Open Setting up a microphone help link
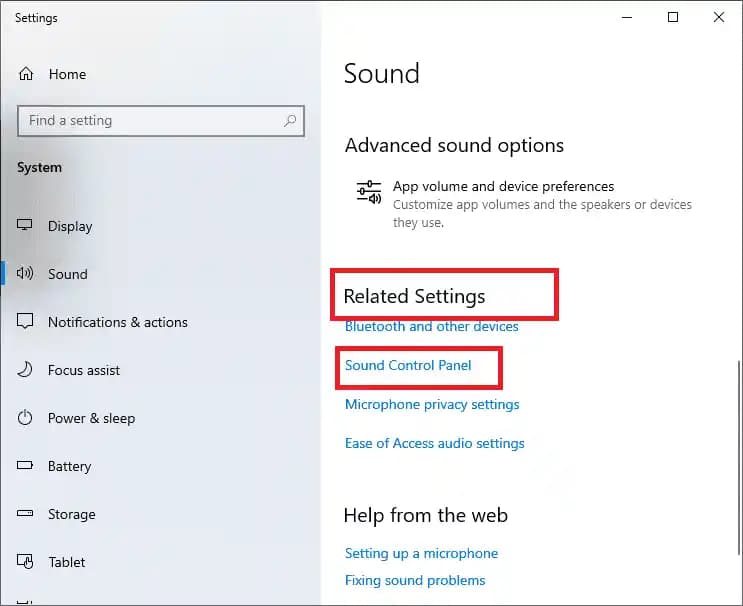 tap(421, 553)
